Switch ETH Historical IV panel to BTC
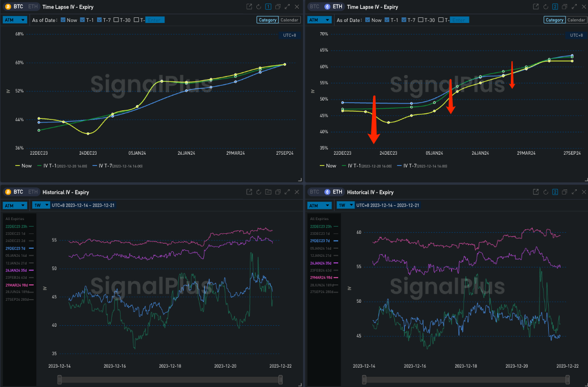Image resolution: width=588 pixels, height=387 pixels. (315, 192)
